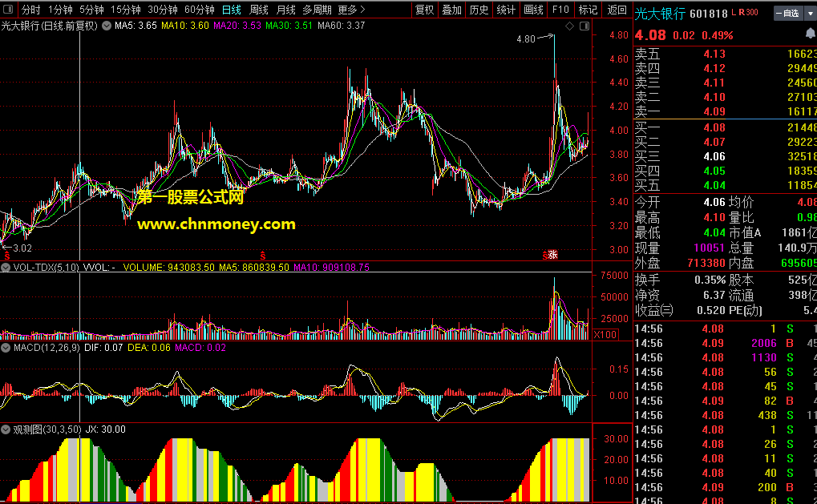
Task: Select the 周线 weekly chart tab
Action: (x=258, y=10)
